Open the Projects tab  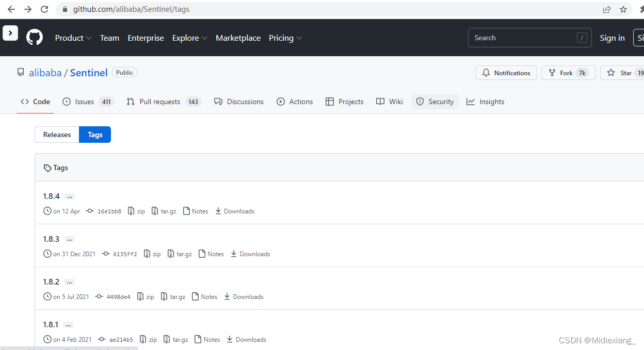(x=344, y=102)
